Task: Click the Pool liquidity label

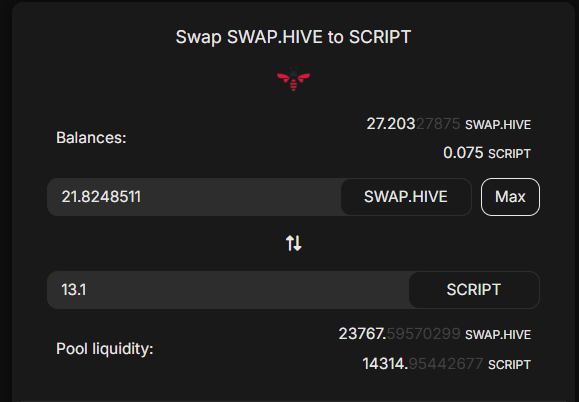Action: point(105,348)
